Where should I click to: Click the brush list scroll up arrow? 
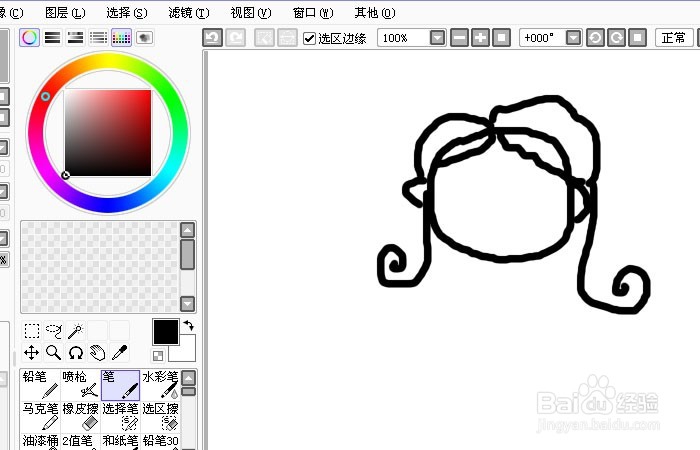tap(189, 379)
